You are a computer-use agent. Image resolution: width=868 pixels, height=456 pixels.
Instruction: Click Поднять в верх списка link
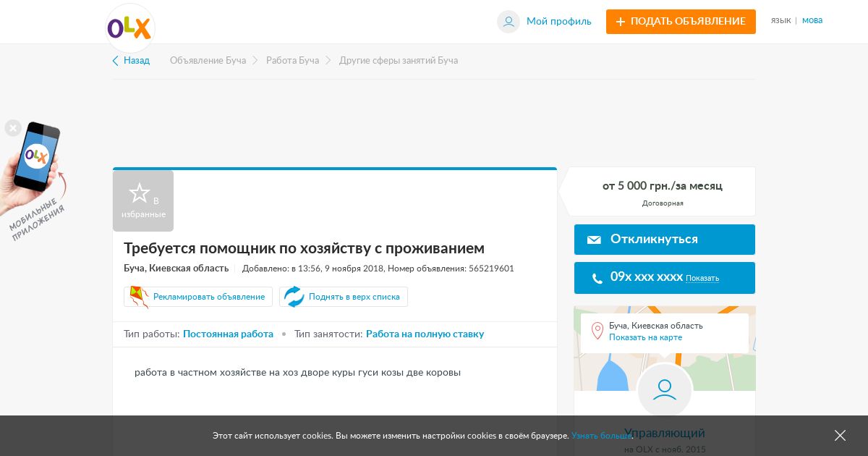pyautogui.click(x=354, y=297)
